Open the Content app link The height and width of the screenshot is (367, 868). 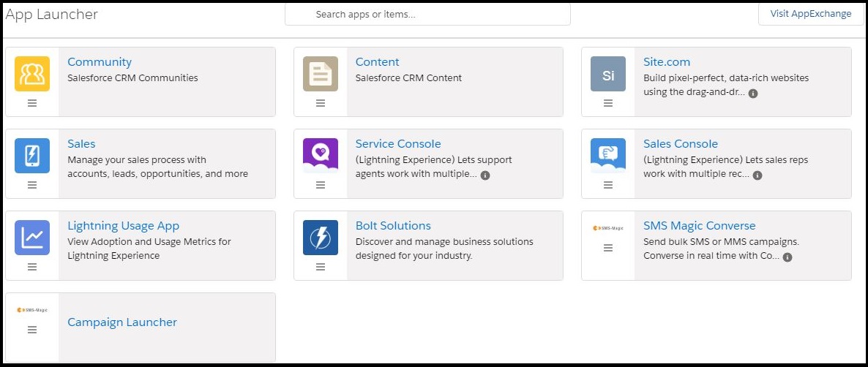click(377, 62)
